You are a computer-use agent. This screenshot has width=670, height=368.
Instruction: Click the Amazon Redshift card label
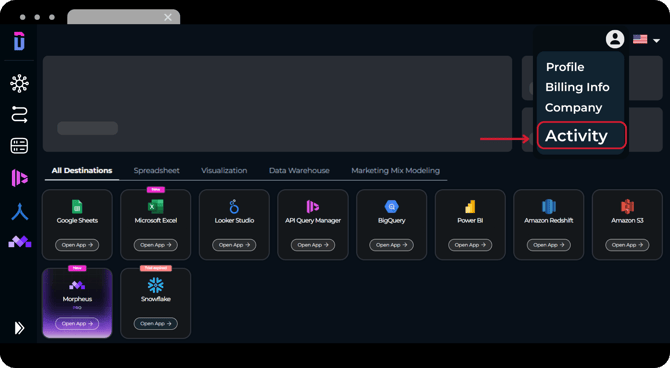(549, 221)
